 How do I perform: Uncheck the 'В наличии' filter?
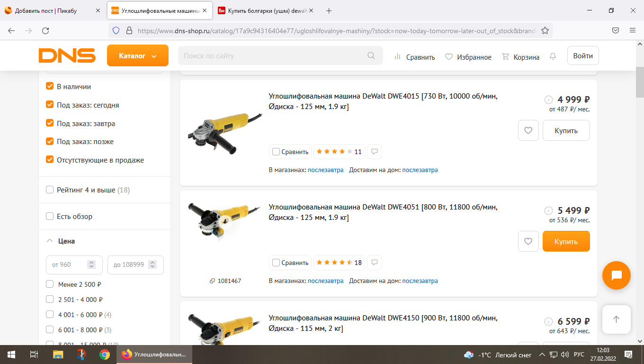[50, 86]
